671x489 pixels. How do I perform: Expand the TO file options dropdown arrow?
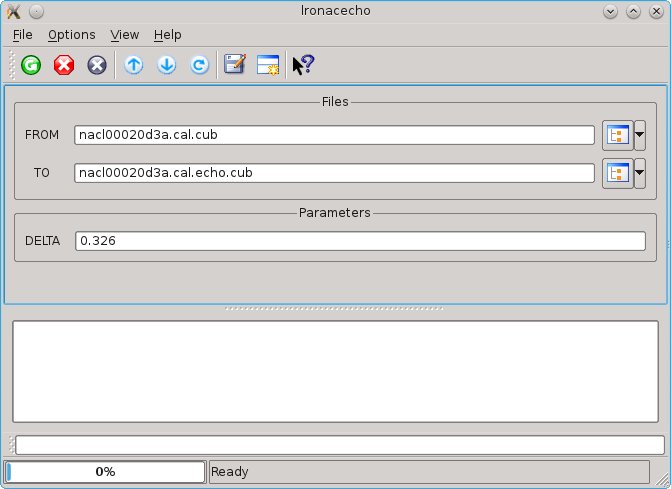pos(640,173)
